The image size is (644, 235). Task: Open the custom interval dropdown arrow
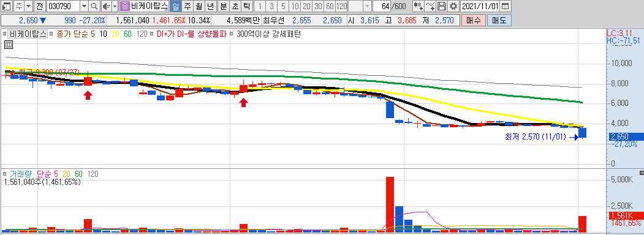pyautogui.click(x=367, y=6)
